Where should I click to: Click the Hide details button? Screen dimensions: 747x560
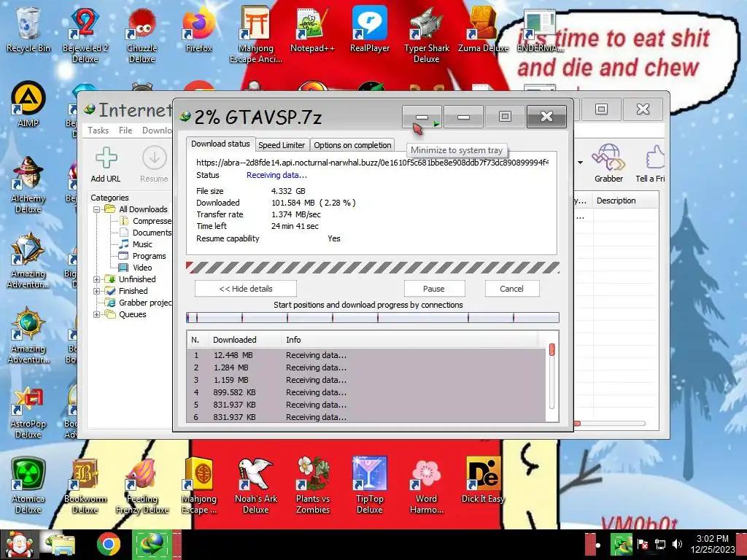[x=246, y=289]
